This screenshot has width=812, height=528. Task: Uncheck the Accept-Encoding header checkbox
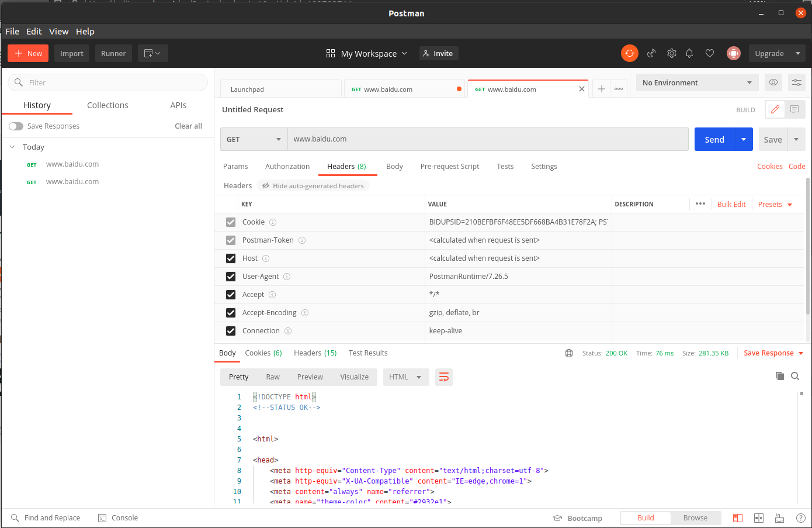coord(231,313)
